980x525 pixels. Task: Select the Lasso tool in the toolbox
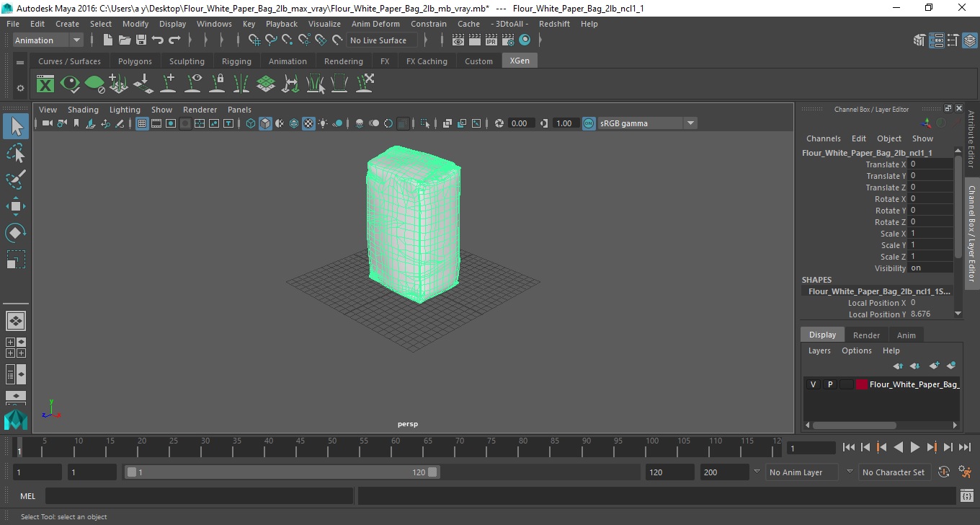[x=16, y=154]
